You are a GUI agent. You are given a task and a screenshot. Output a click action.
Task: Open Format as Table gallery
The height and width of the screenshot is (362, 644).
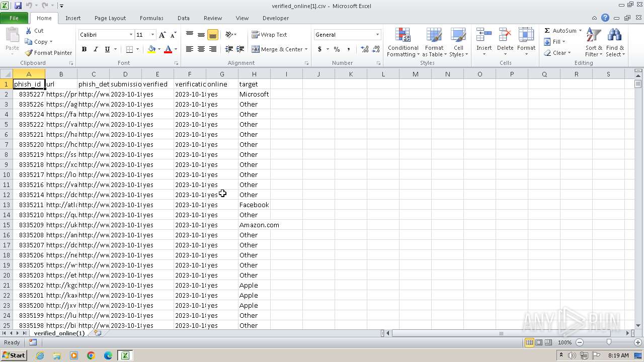click(434, 42)
